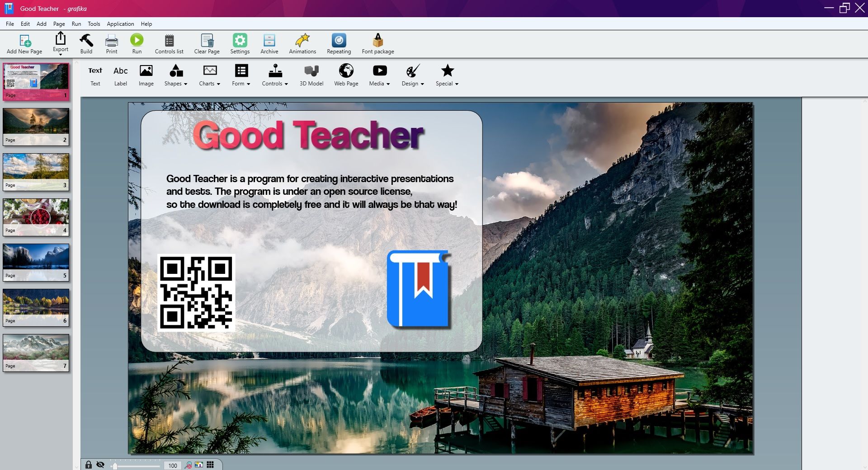Expand the Shapes dropdown
868x470 pixels.
[x=176, y=75]
